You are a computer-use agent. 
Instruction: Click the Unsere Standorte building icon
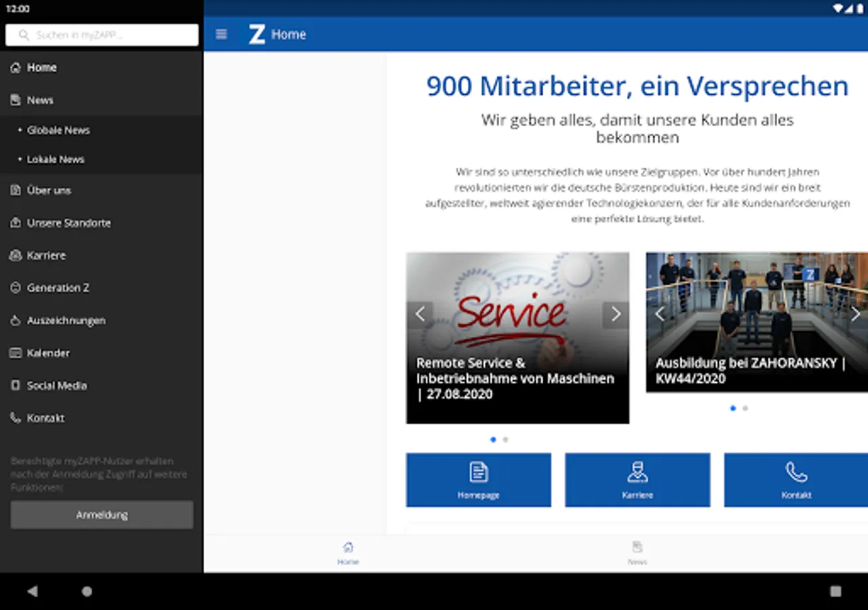coord(16,223)
